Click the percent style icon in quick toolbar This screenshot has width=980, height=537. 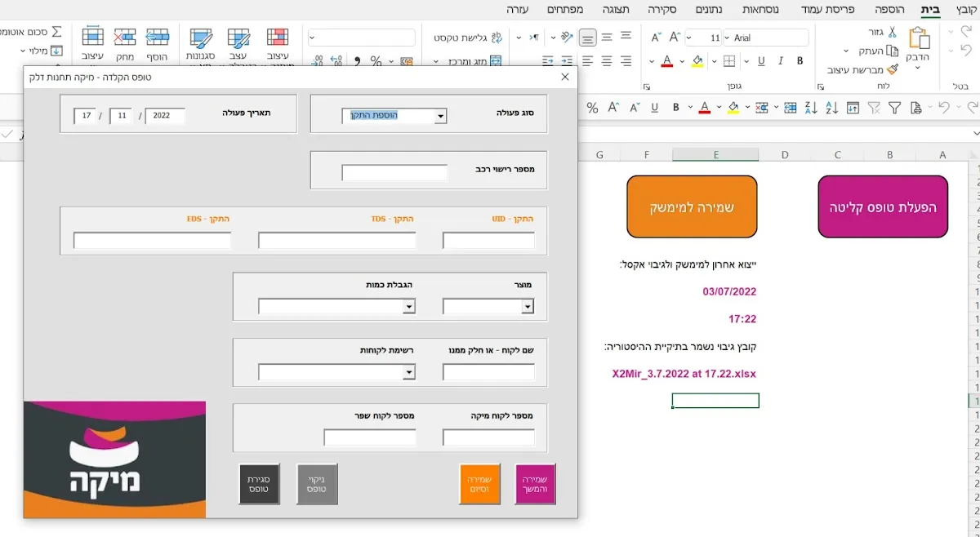point(592,108)
